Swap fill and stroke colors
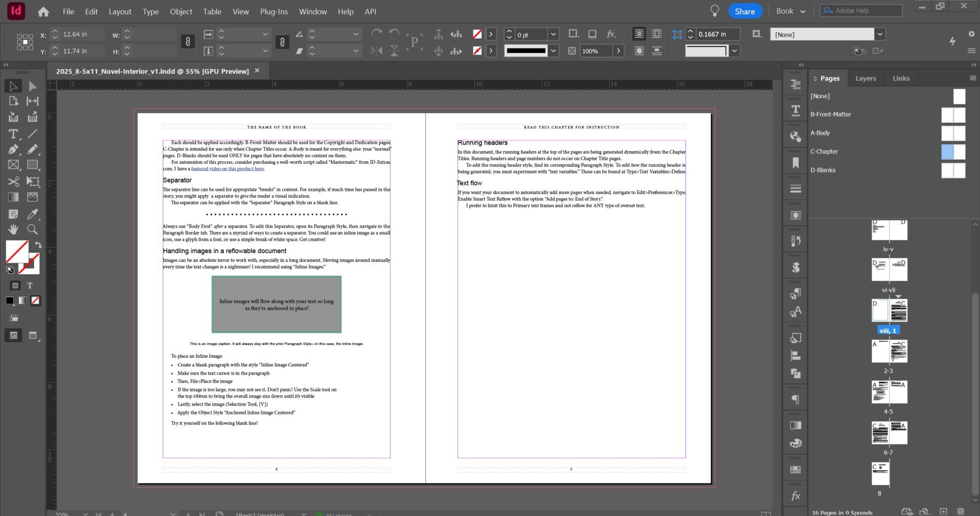Viewport: 980px width, 516px height. (x=38, y=245)
